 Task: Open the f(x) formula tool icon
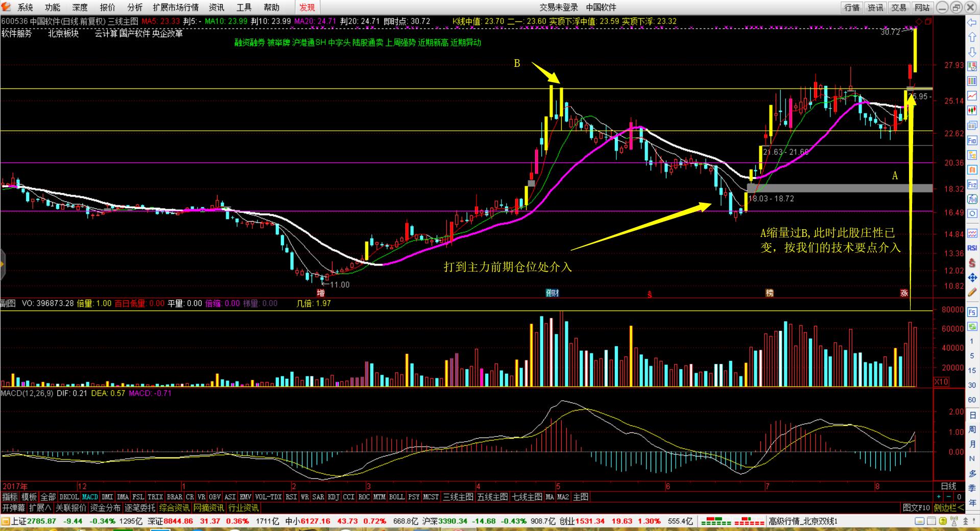click(972, 200)
